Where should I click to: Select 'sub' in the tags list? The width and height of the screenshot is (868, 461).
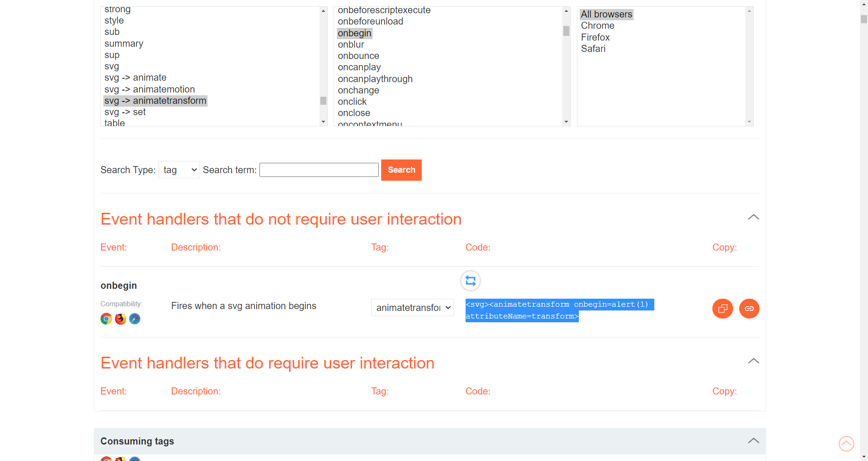[x=112, y=32]
